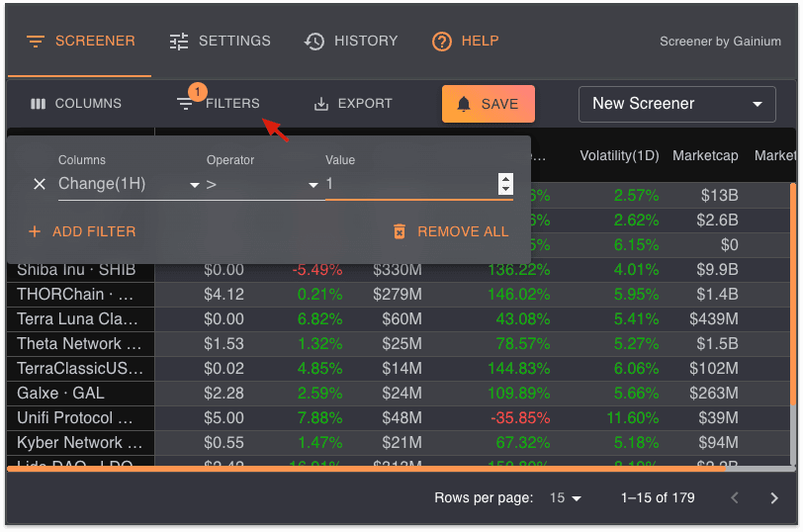Click the Screener funnel icon
803x532 pixels.
pyautogui.click(x=36, y=42)
